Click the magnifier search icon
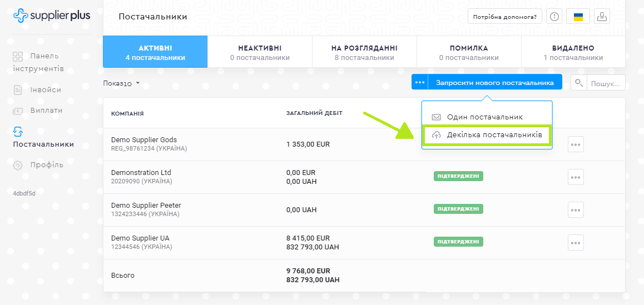This screenshot has width=644, height=305. (x=579, y=83)
